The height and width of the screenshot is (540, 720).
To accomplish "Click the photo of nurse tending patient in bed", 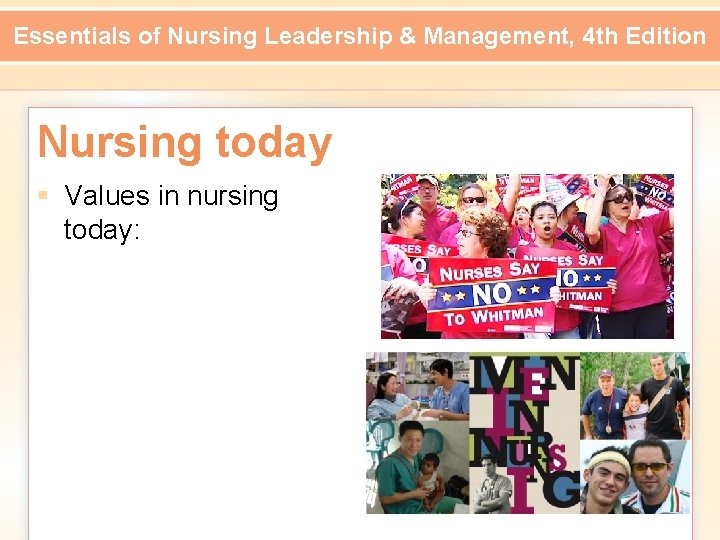I will (417, 386).
